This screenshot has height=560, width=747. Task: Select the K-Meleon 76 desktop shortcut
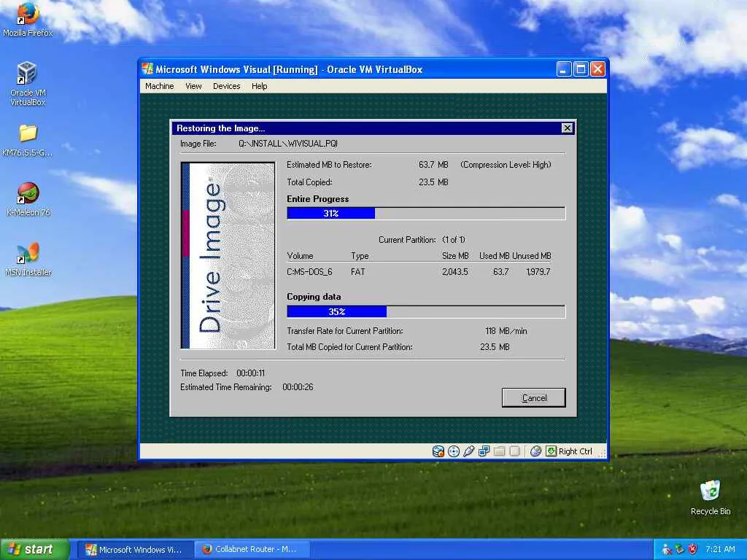(28, 199)
